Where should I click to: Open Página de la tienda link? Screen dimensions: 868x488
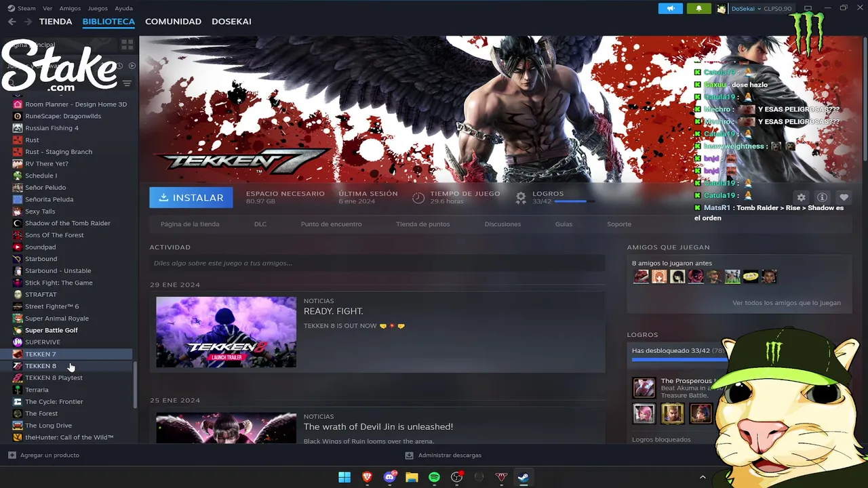pyautogui.click(x=190, y=224)
